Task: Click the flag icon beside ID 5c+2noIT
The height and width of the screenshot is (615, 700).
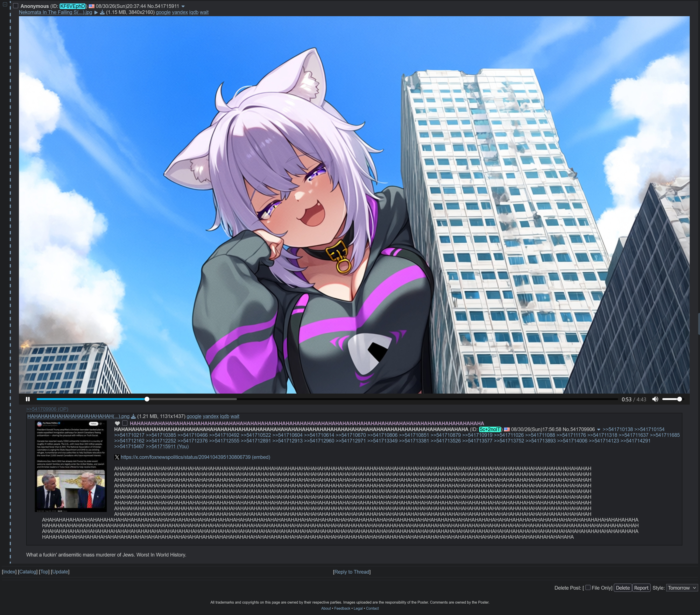Action: (x=507, y=429)
